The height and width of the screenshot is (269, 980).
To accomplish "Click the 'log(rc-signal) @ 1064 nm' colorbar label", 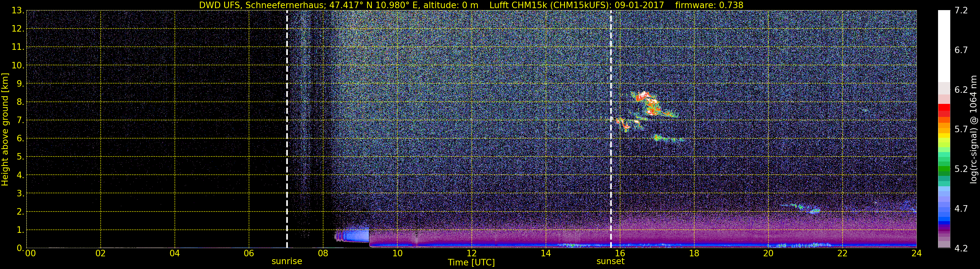I will pos(973,130).
